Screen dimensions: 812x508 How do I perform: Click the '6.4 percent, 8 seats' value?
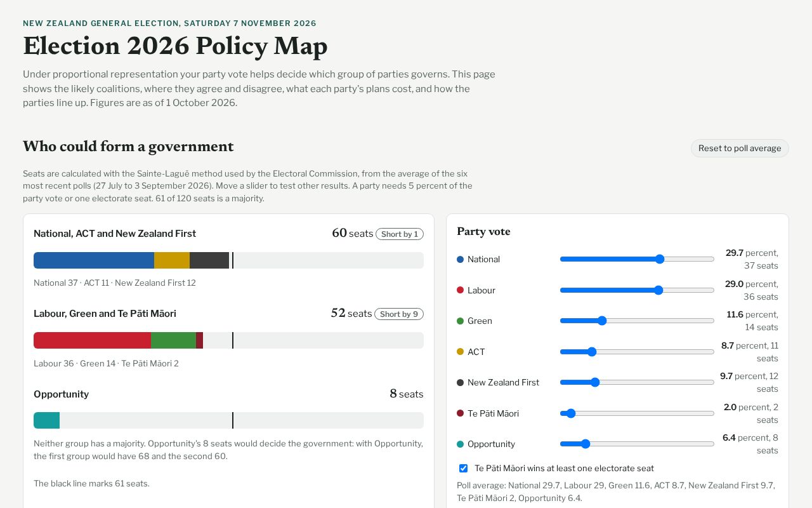[750, 444]
